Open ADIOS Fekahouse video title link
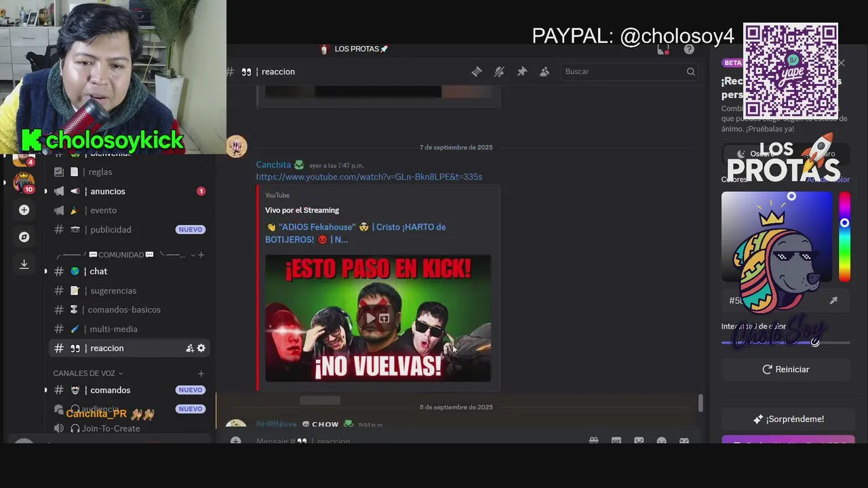Viewport: 868px width, 488px height. coord(355,233)
